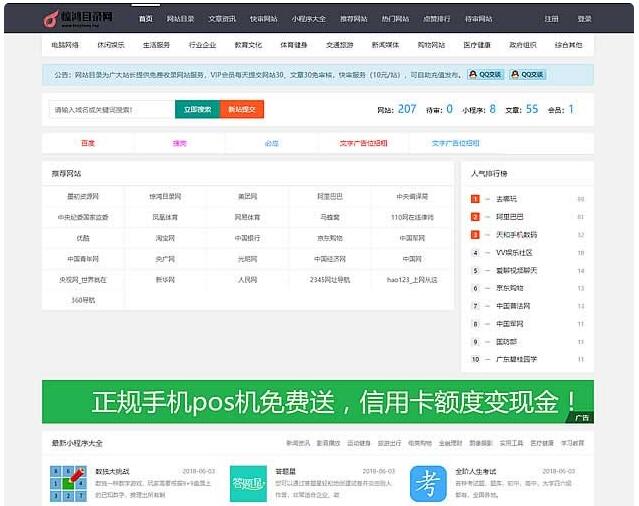Image resolution: width=639 pixels, height=506 pixels.
Task: Click the 登录 link in the header
Action: click(x=584, y=19)
